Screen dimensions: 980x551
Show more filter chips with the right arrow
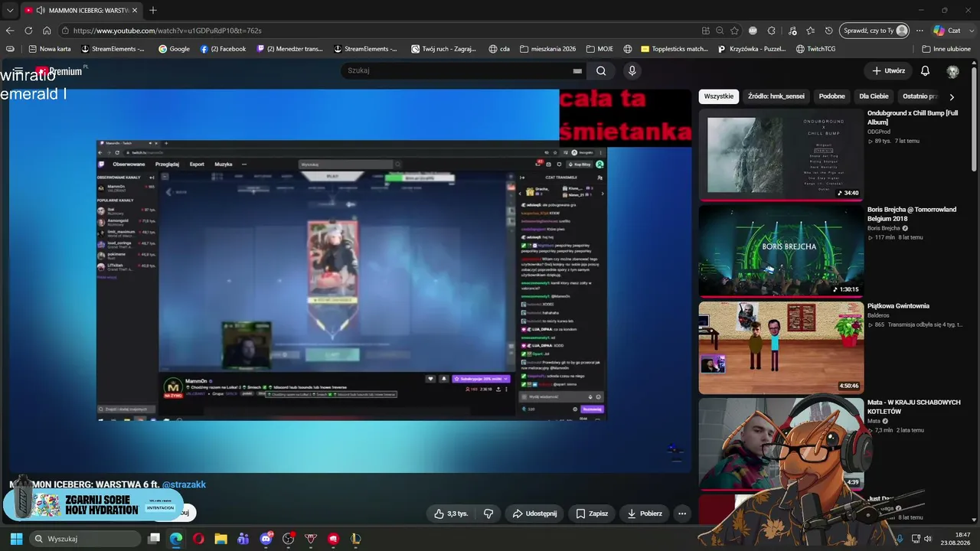click(952, 97)
